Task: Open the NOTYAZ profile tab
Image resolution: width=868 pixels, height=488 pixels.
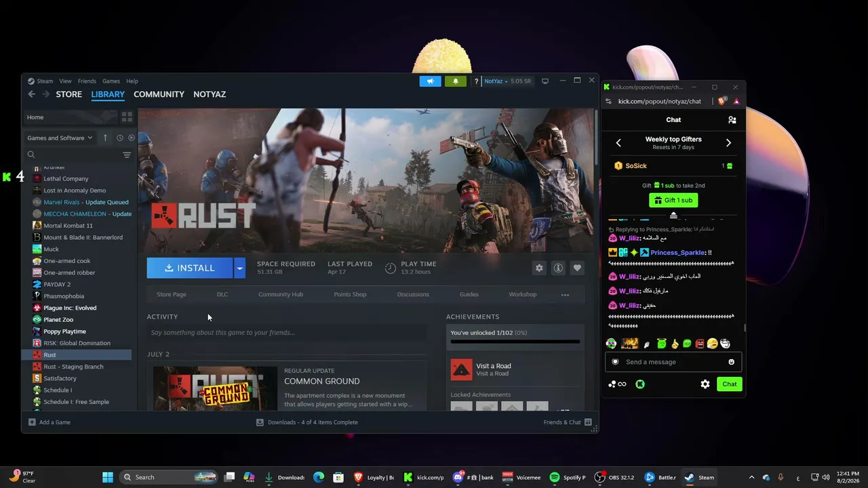Action: (x=210, y=94)
